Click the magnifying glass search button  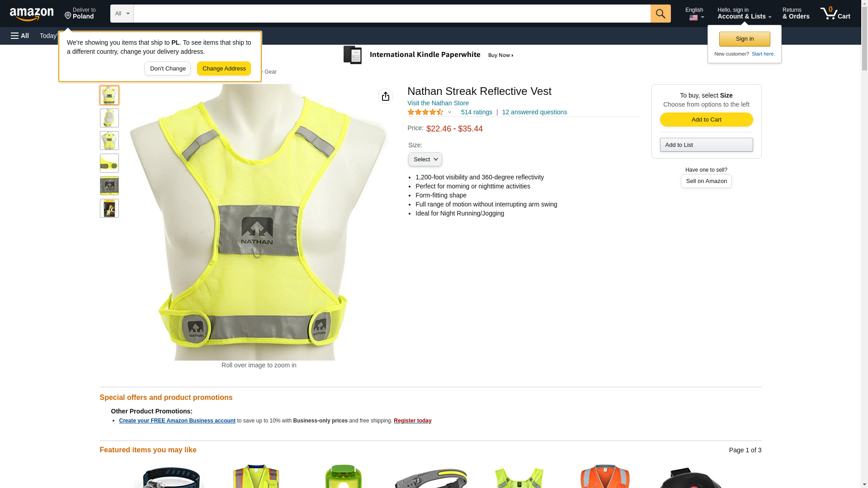pos(660,14)
